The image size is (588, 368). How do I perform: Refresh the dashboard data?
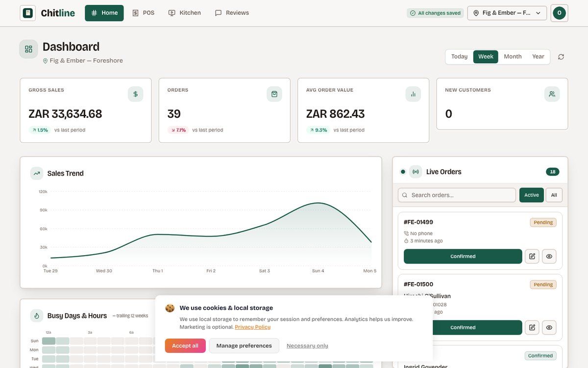click(561, 57)
